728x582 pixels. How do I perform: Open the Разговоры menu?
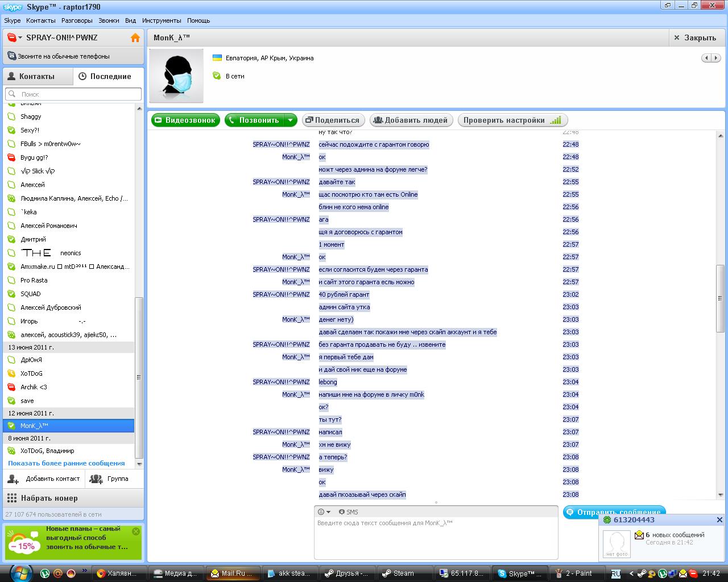[77, 20]
